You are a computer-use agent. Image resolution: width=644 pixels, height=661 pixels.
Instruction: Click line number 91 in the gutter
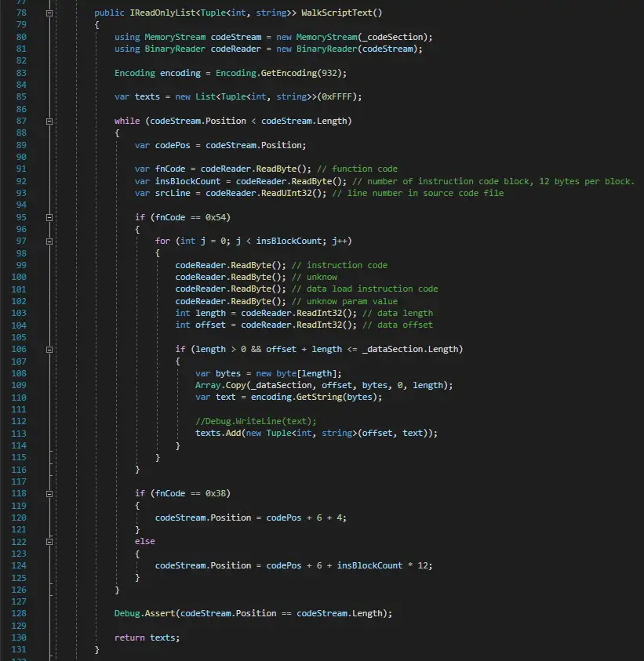click(x=21, y=169)
